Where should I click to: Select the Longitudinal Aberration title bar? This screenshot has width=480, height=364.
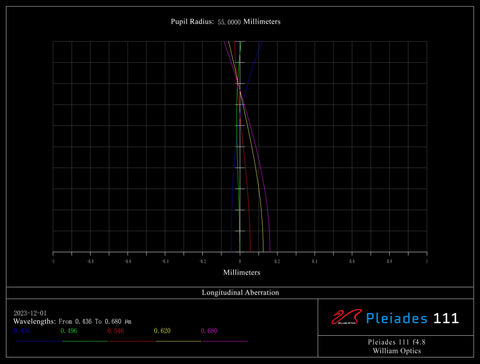click(240, 293)
